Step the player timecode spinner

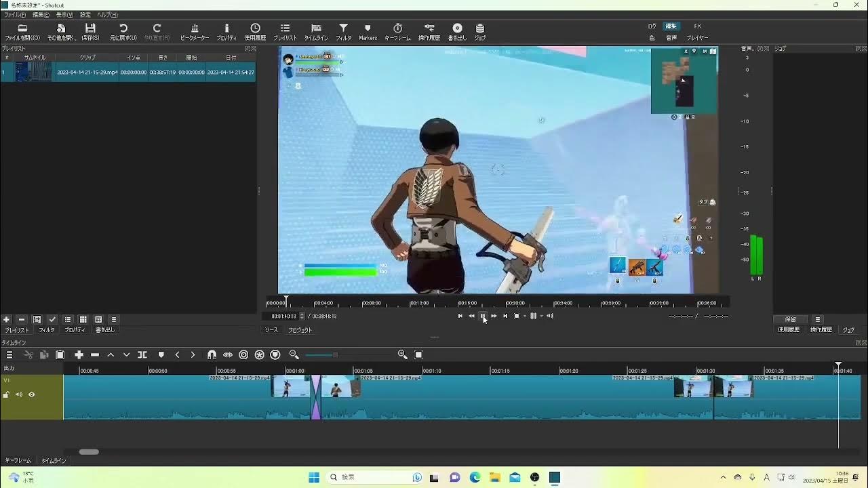pos(302,316)
